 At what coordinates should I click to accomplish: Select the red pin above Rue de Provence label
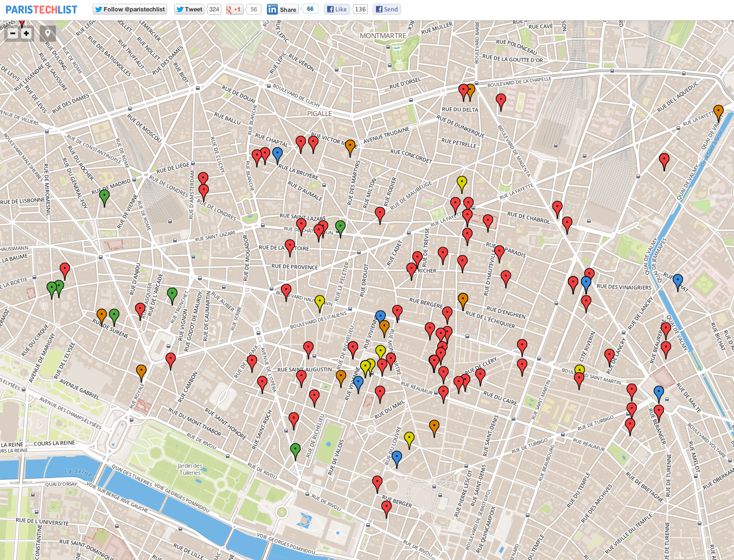[x=290, y=248]
